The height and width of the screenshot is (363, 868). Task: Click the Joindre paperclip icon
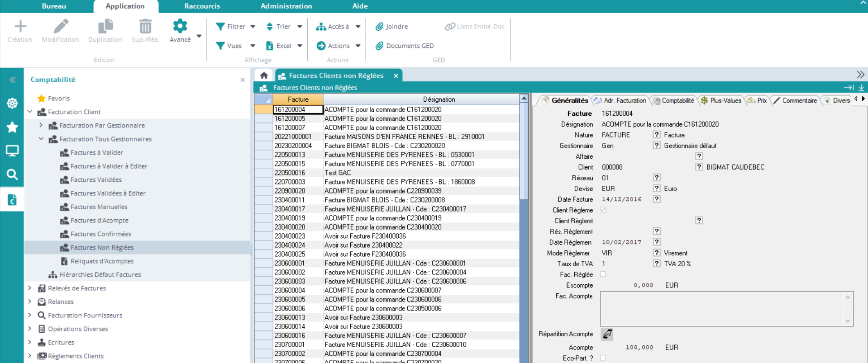tap(379, 27)
